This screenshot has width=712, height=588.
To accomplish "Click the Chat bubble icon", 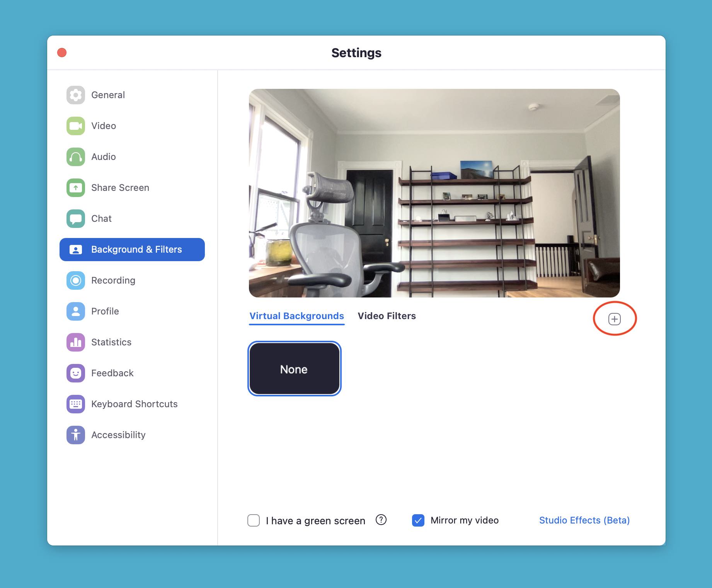I will (x=76, y=219).
